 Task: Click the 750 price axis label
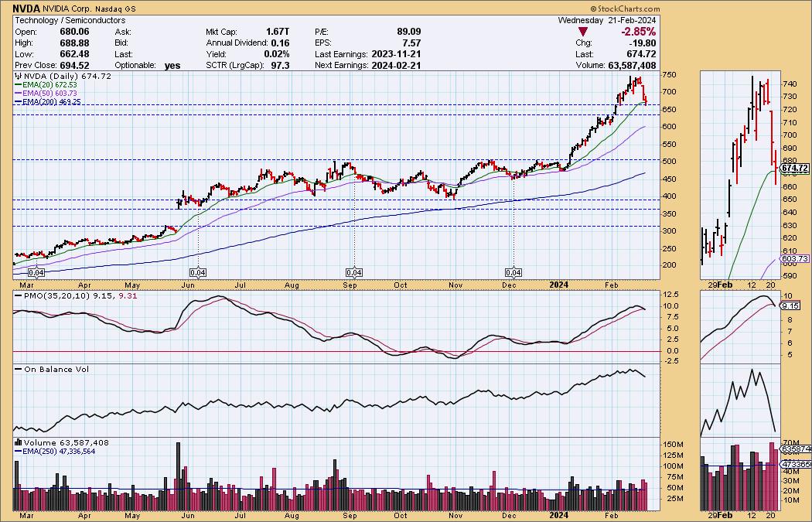click(669, 74)
